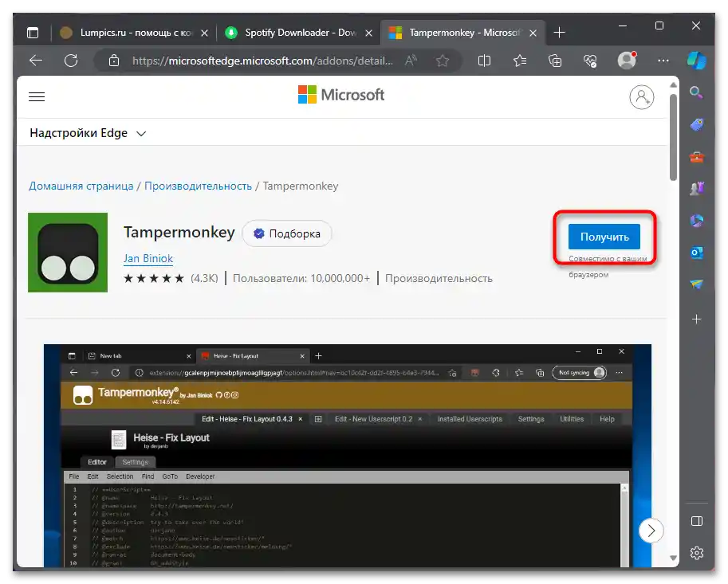Open the Read aloud icon in address bar
Screen dimensions: 728x584
pos(411,61)
